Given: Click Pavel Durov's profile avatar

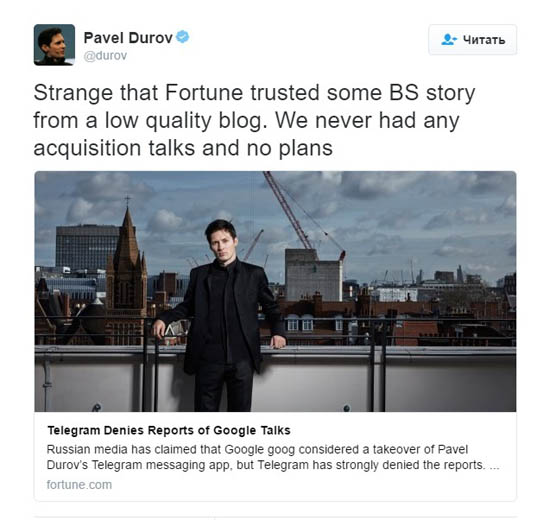Looking at the screenshot, I should pos(54,45).
